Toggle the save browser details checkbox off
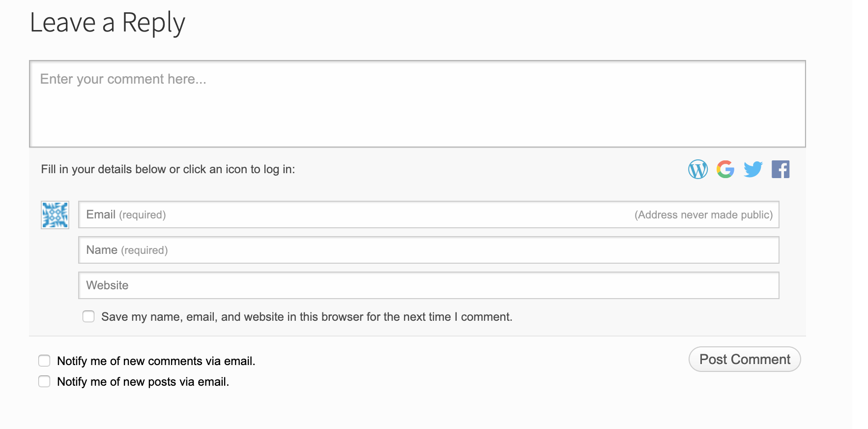The width and height of the screenshot is (868, 429). tap(88, 316)
